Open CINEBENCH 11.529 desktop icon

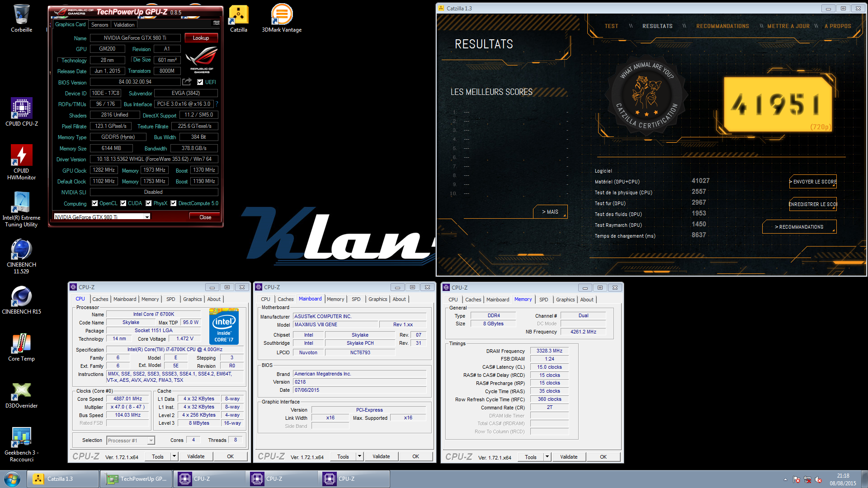[21, 256]
